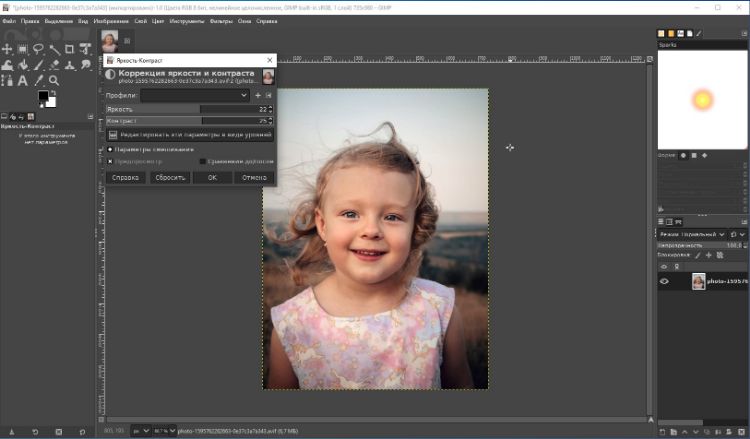Select the Free Select lasso tool

38,48
